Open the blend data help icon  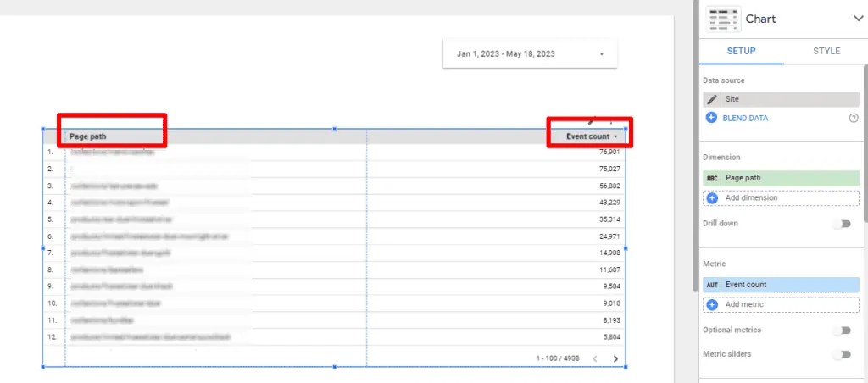click(854, 118)
